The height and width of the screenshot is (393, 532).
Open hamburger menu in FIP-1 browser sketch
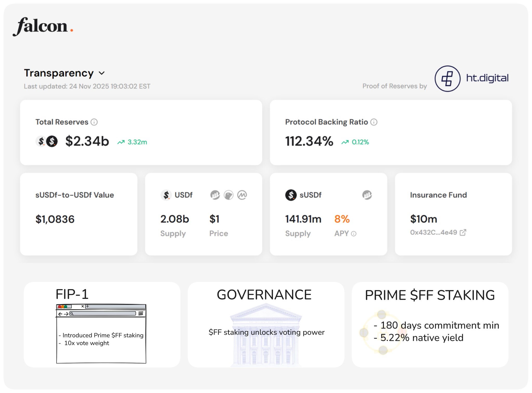click(141, 313)
